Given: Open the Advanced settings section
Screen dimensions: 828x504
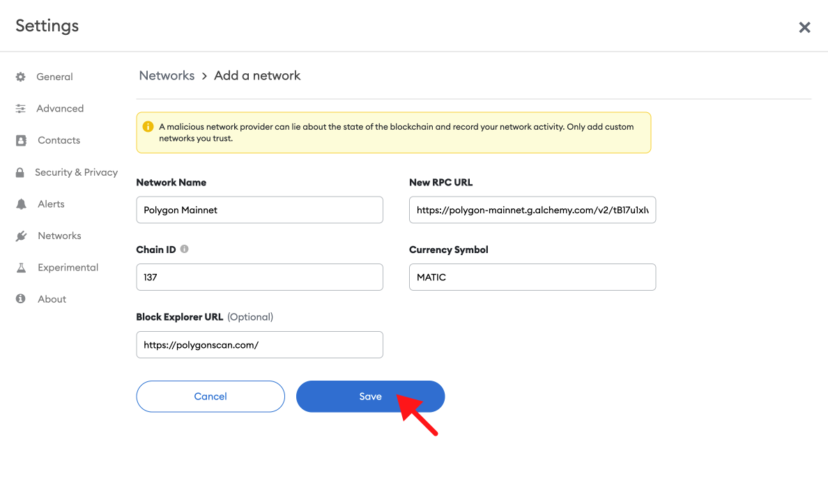Looking at the screenshot, I should [60, 109].
